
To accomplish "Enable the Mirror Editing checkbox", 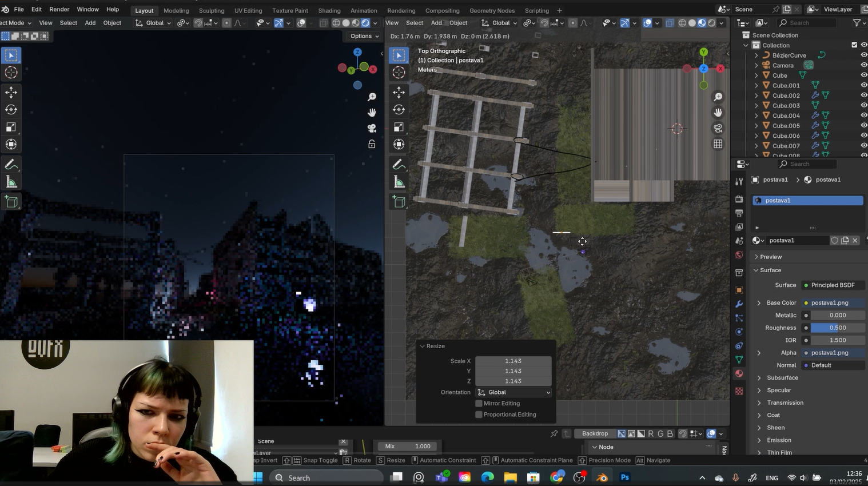I will pyautogui.click(x=479, y=404).
